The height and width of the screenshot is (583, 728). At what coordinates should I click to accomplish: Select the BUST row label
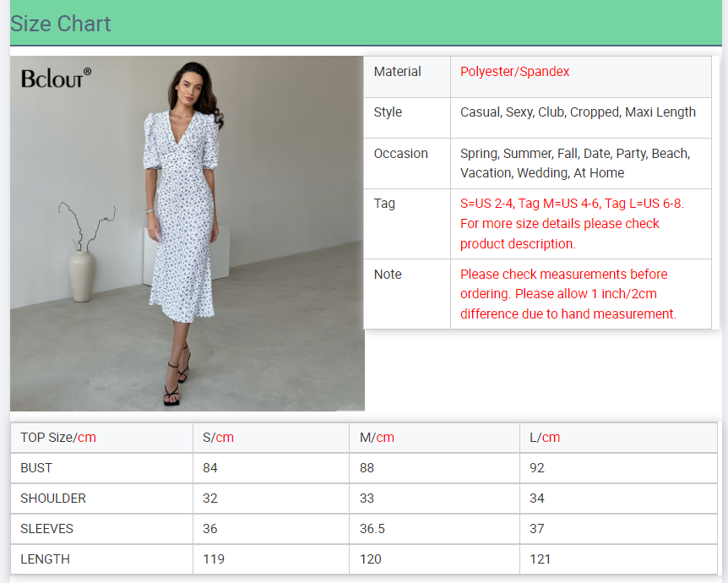tap(36, 468)
